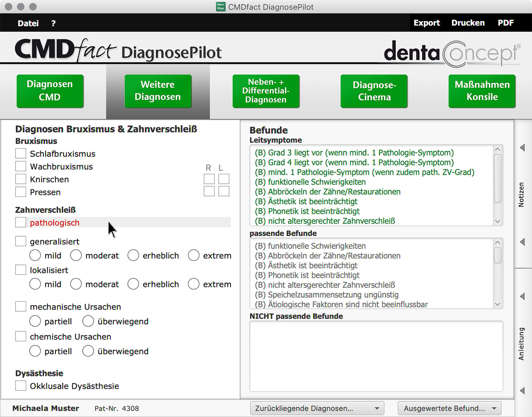
Task: Click Export in the top bar
Action: (427, 23)
